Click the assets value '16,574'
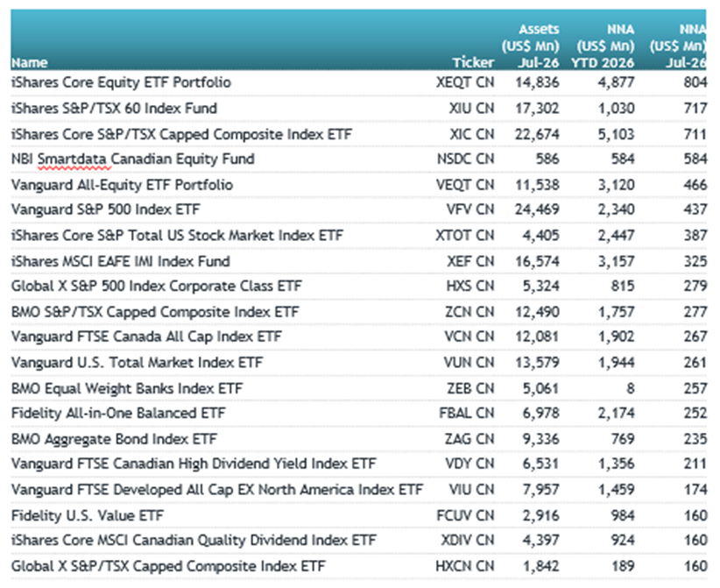 [x=537, y=261]
